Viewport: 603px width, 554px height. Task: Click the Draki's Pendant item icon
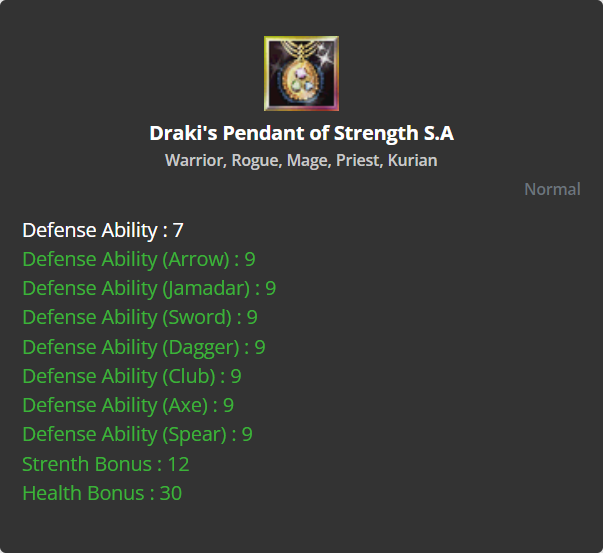pos(301,73)
